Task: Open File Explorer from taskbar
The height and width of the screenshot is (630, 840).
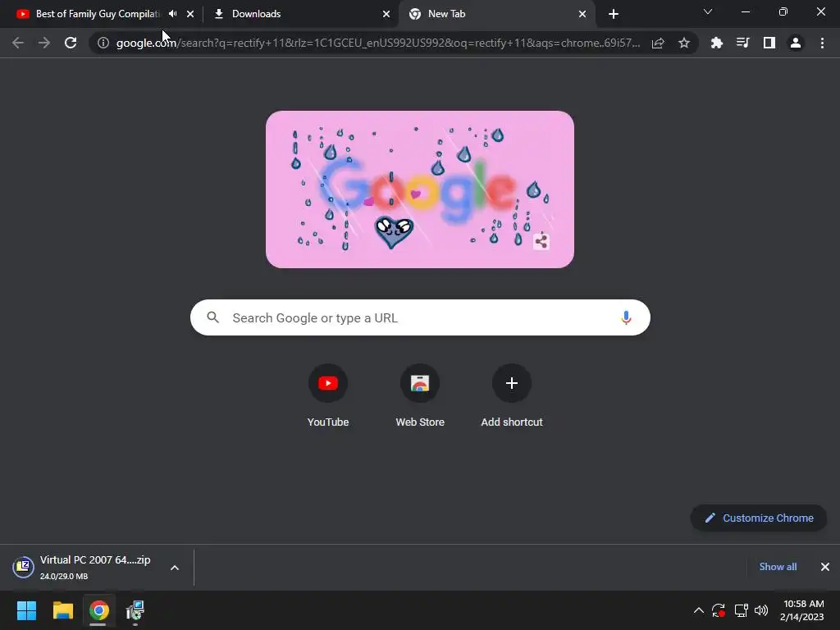Action: (x=62, y=610)
